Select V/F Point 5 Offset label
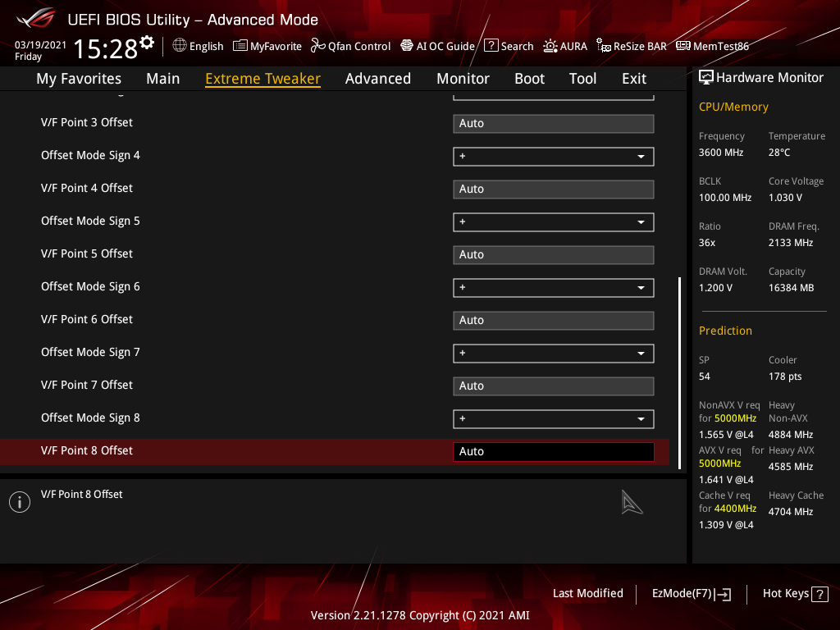Screen dimensions: 840x630 87,253
